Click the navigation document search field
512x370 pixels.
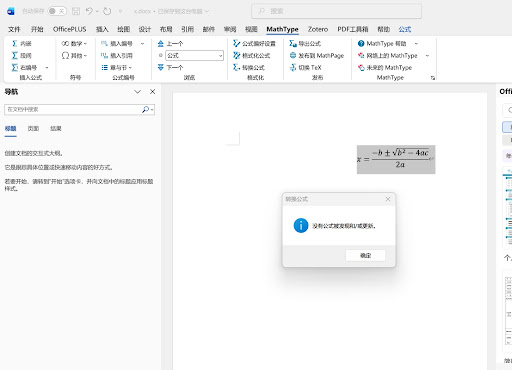73,109
